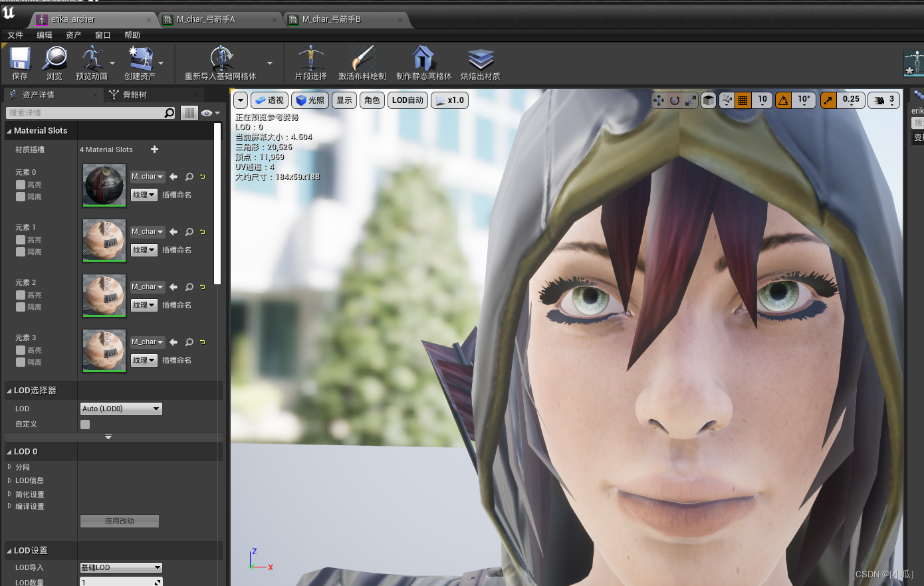Click the 角色 character button
This screenshot has height=586, width=924.
372,100
